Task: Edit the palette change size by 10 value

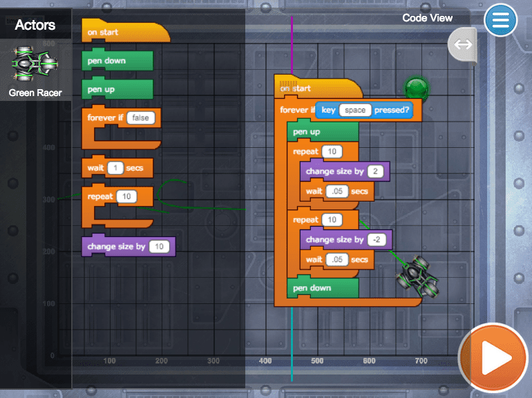Action: [159, 247]
